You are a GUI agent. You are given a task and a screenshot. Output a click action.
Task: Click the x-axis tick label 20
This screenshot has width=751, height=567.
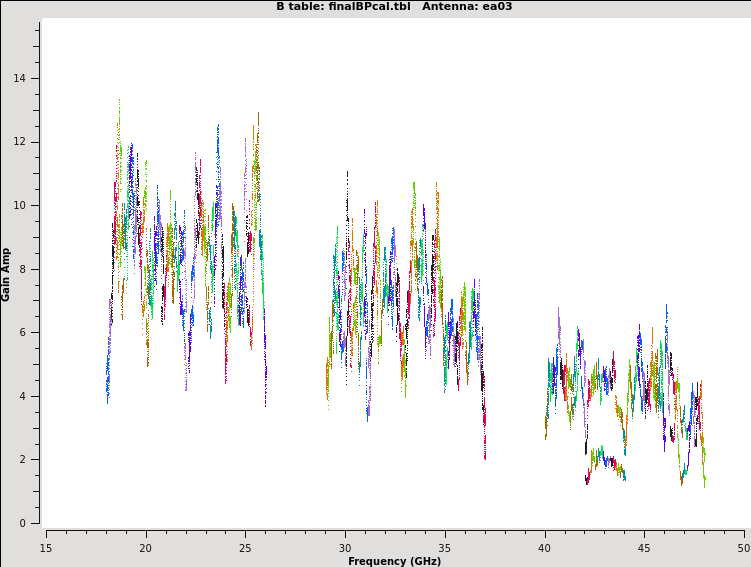point(146,548)
